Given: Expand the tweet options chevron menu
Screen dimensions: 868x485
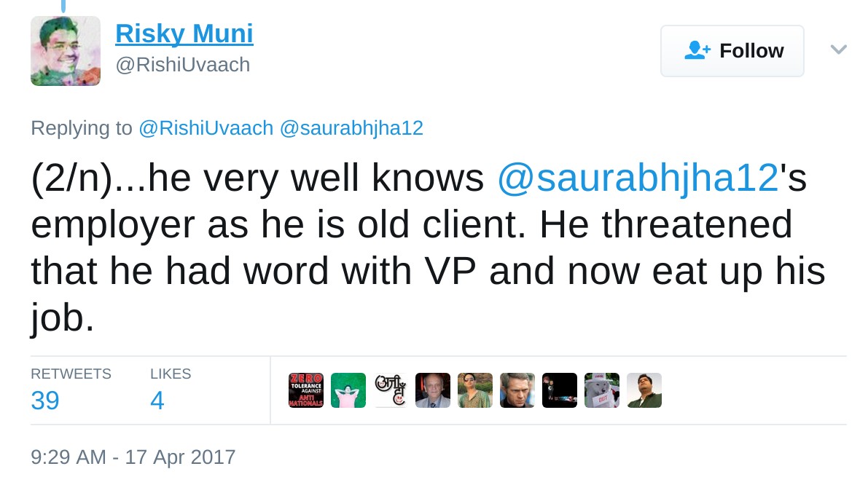Looking at the screenshot, I should (x=839, y=50).
